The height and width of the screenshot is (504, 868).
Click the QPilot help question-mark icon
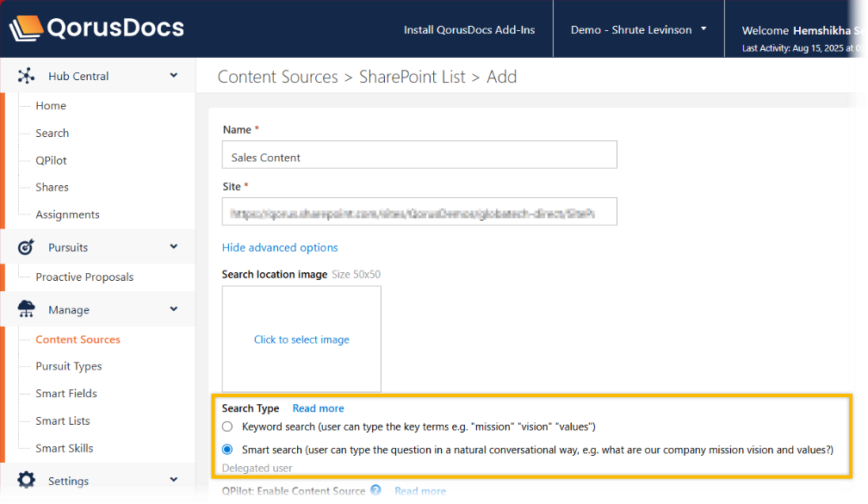click(375, 490)
